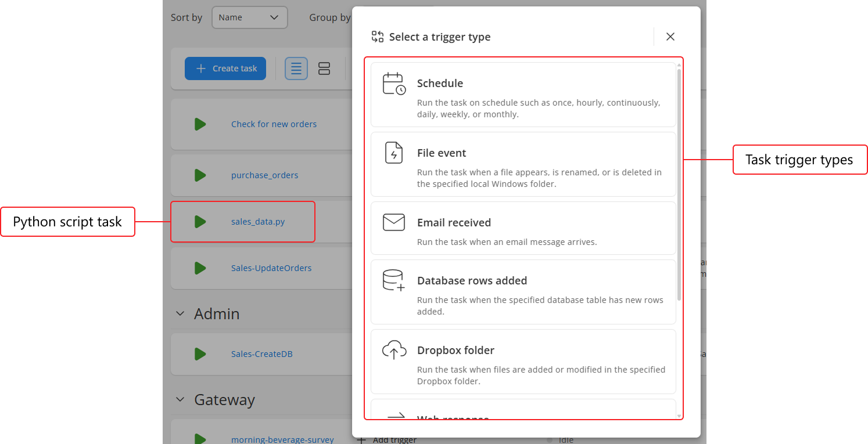Image resolution: width=868 pixels, height=444 pixels.
Task: Open the Sales-UpdateOrders task link
Action: click(271, 268)
